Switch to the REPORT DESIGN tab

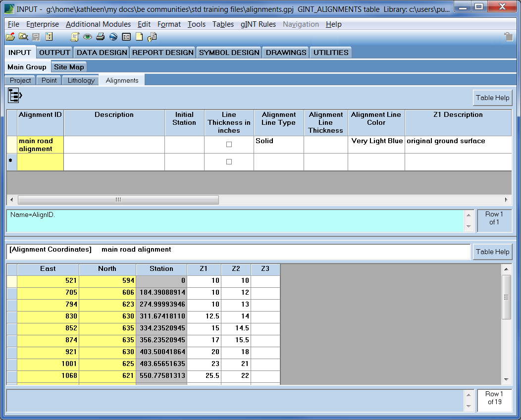point(163,52)
